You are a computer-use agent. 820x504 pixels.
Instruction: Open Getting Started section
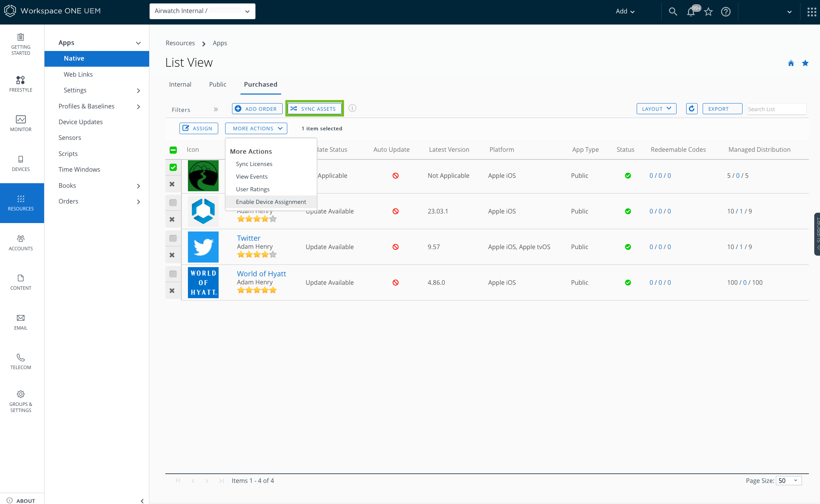pos(21,44)
